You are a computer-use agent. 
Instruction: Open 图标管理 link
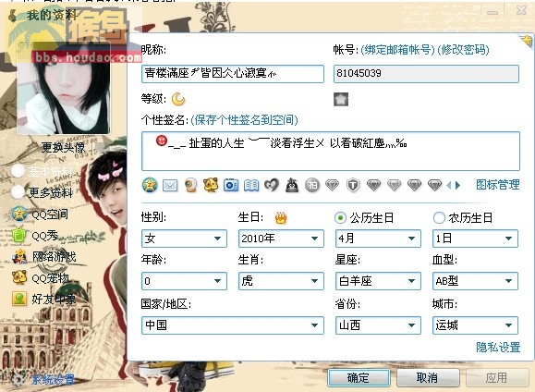point(498,185)
